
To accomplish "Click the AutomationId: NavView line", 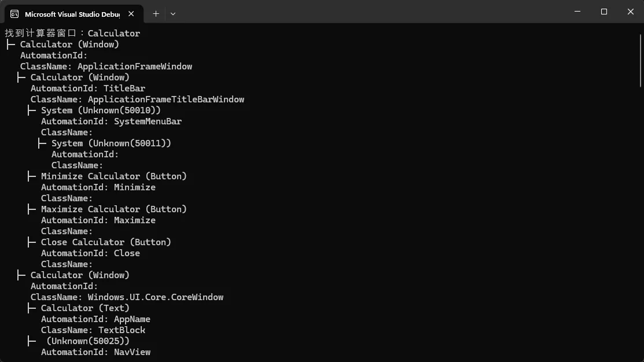I will point(95,352).
